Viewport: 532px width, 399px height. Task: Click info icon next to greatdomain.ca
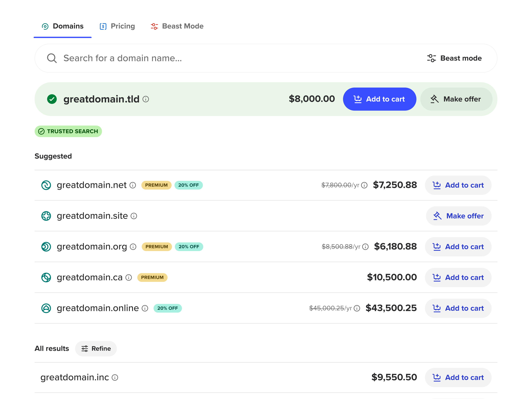129,277
